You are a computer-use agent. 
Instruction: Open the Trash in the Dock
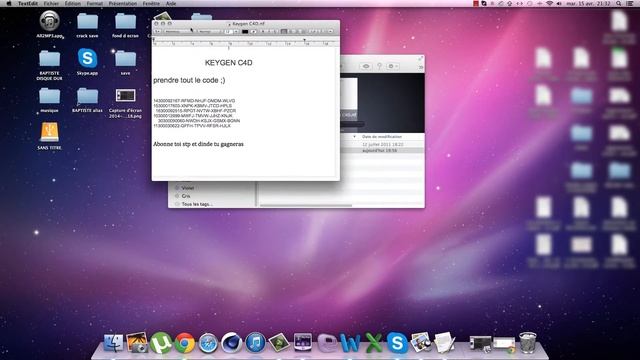click(528, 342)
